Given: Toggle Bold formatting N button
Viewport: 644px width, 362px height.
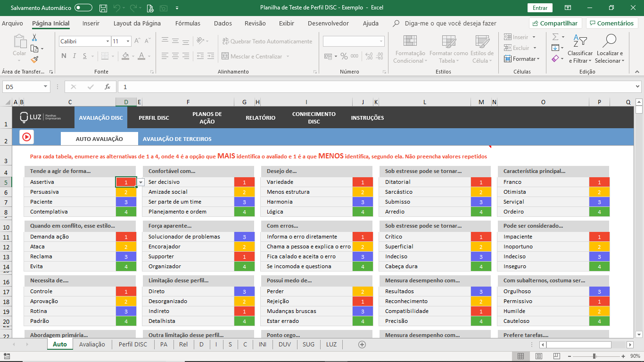Looking at the screenshot, I should (x=64, y=56).
